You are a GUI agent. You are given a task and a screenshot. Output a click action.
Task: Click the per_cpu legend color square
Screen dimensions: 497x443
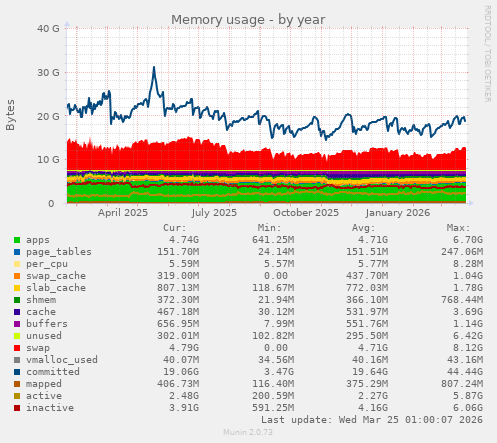(17, 264)
